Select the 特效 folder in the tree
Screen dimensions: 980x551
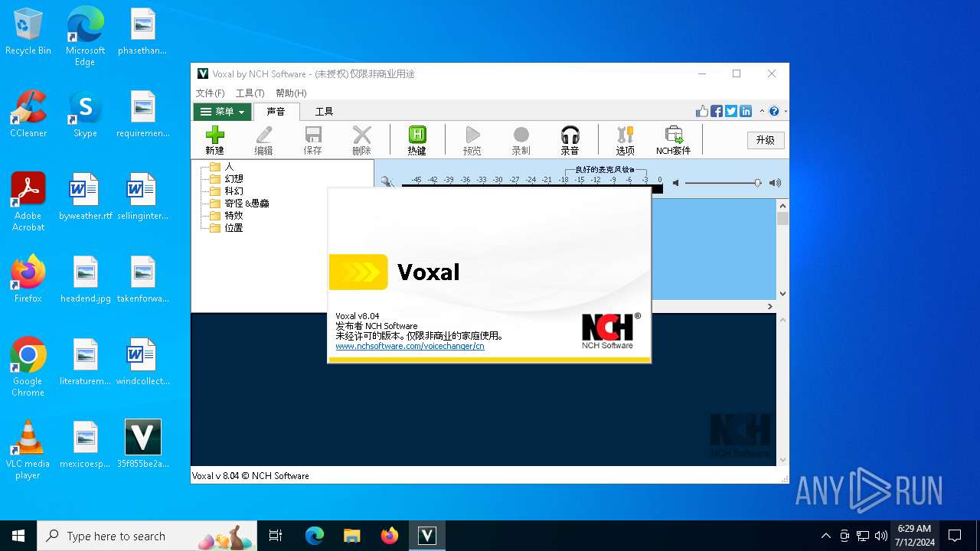(227, 215)
